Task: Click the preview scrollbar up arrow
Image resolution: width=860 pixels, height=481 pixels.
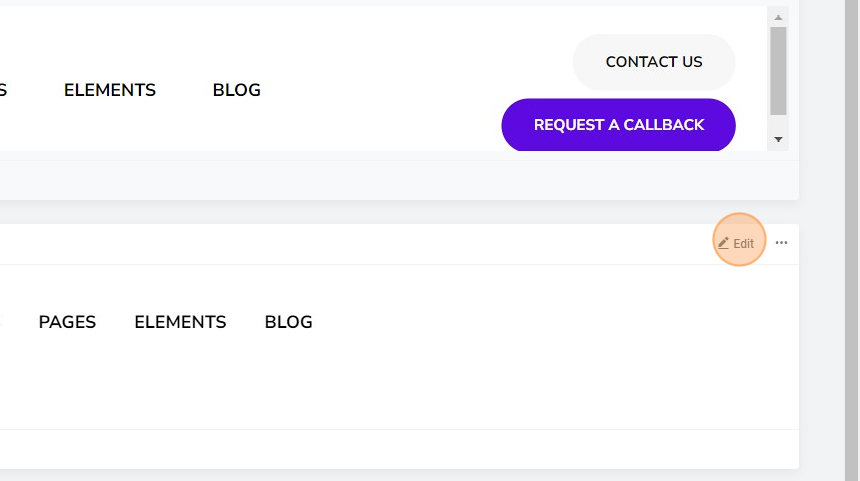Action: click(778, 18)
